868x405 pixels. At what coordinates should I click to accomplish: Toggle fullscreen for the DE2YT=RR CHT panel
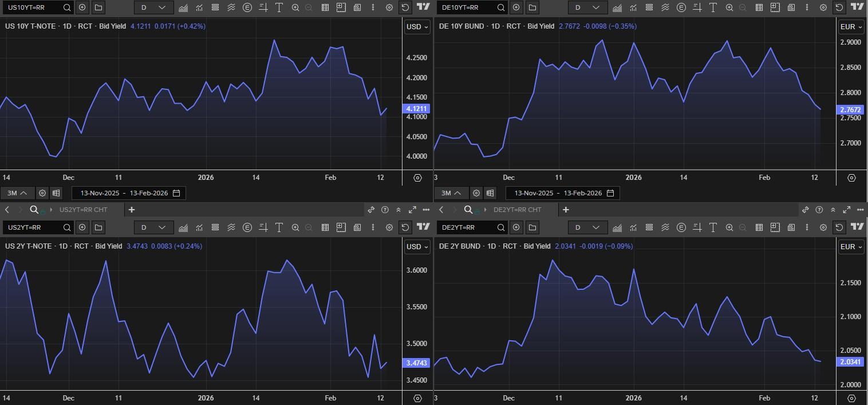coord(846,210)
